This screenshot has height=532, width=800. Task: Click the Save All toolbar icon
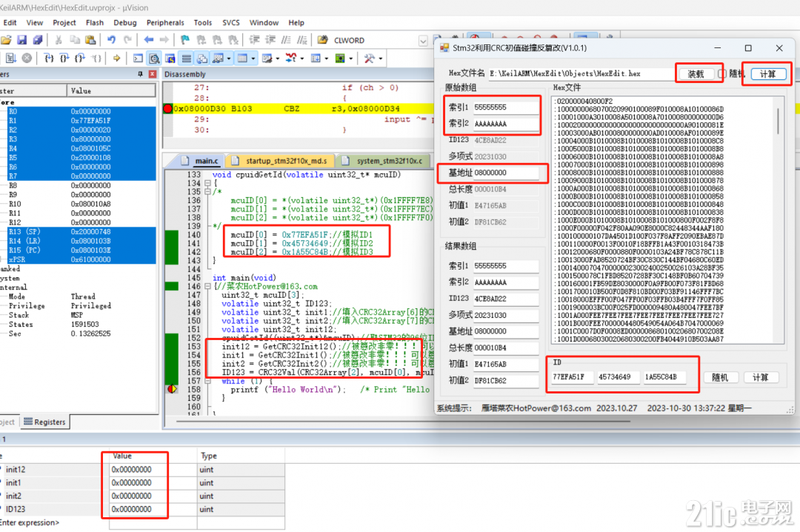coord(37,40)
